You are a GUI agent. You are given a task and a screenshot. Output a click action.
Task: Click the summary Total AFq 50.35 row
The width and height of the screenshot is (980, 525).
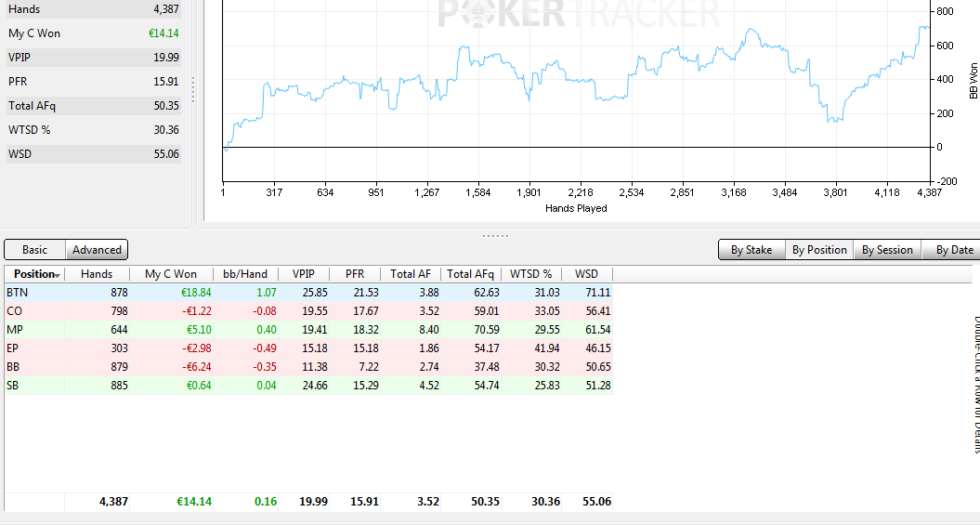click(94, 106)
